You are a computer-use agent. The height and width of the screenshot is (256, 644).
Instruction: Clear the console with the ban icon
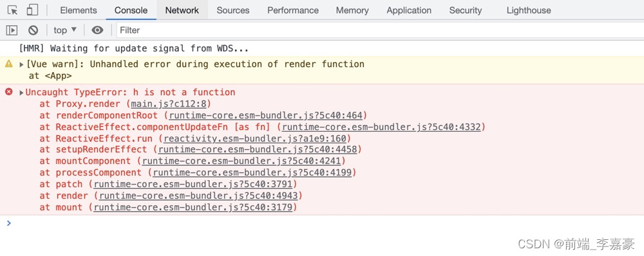point(33,30)
